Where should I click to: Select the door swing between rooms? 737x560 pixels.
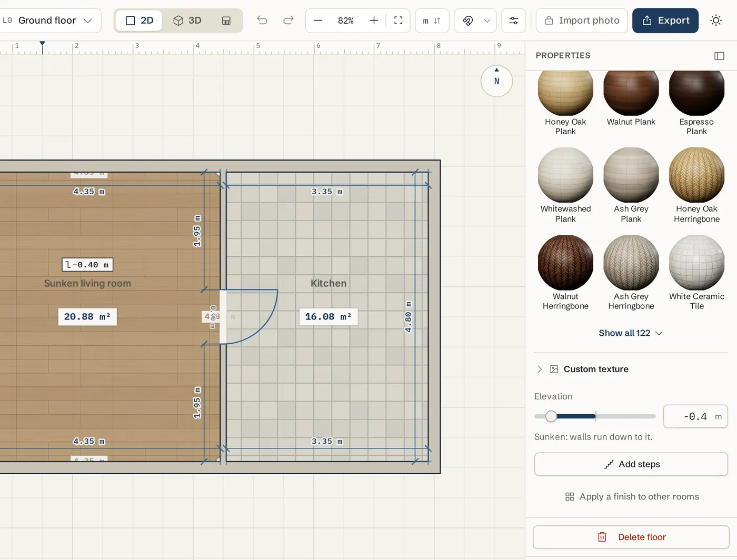(x=248, y=316)
